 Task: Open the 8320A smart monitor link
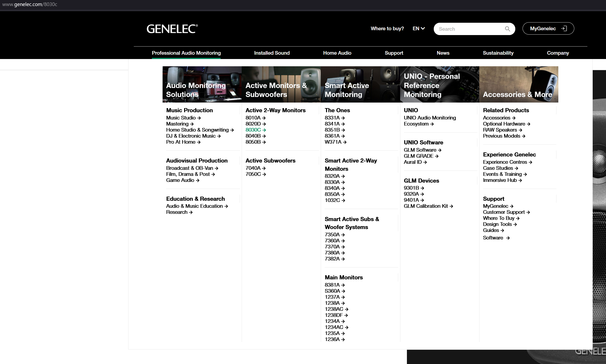pos(335,176)
